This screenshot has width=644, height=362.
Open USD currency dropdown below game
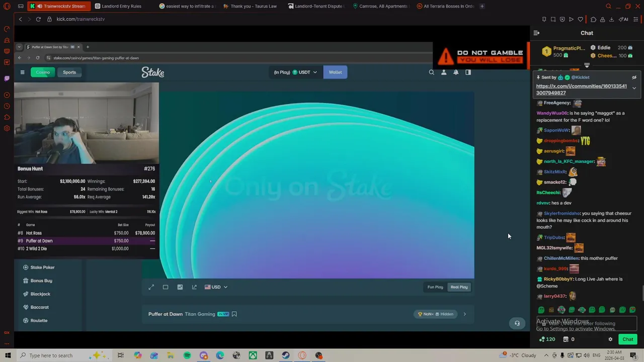point(216,287)
